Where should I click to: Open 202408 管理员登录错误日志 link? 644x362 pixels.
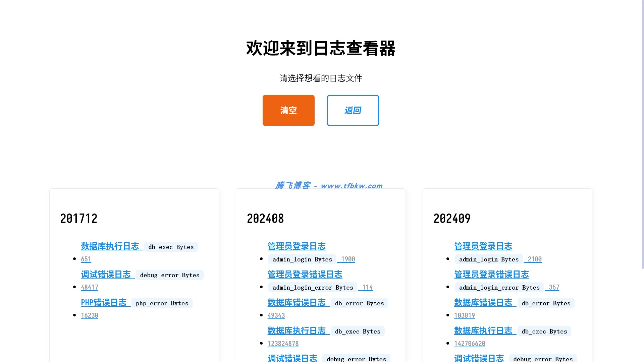click(x=305, y=275)
